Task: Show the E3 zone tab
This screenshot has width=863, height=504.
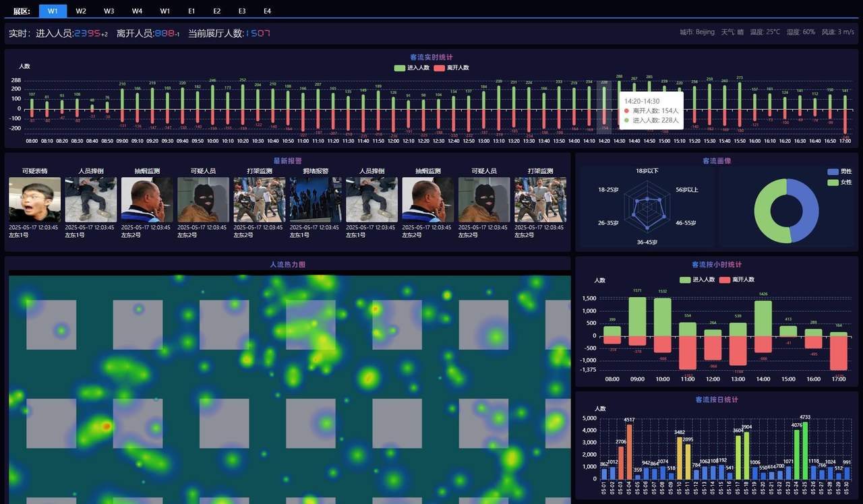Action: (242, 11)
